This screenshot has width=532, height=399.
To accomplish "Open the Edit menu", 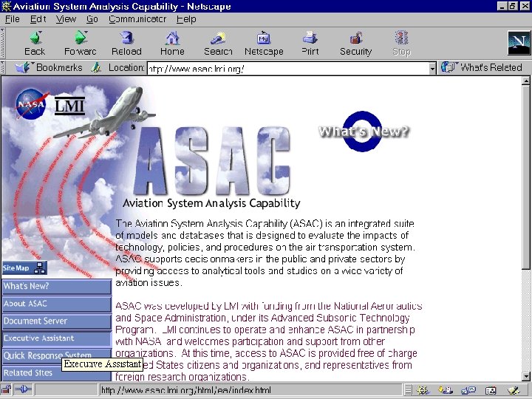I will coord(38,19).
